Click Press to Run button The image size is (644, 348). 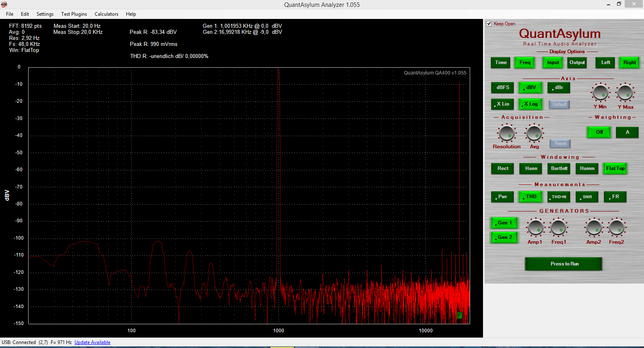tap(563, 264)
